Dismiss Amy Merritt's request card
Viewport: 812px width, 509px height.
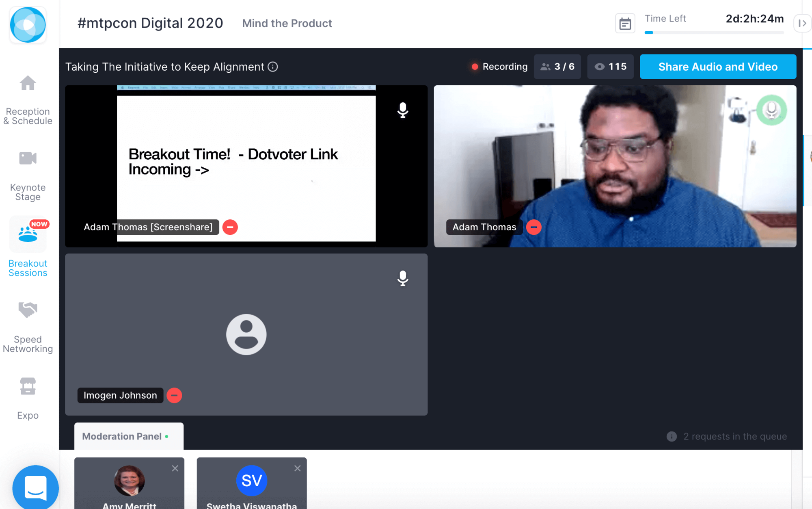(175, 468)
